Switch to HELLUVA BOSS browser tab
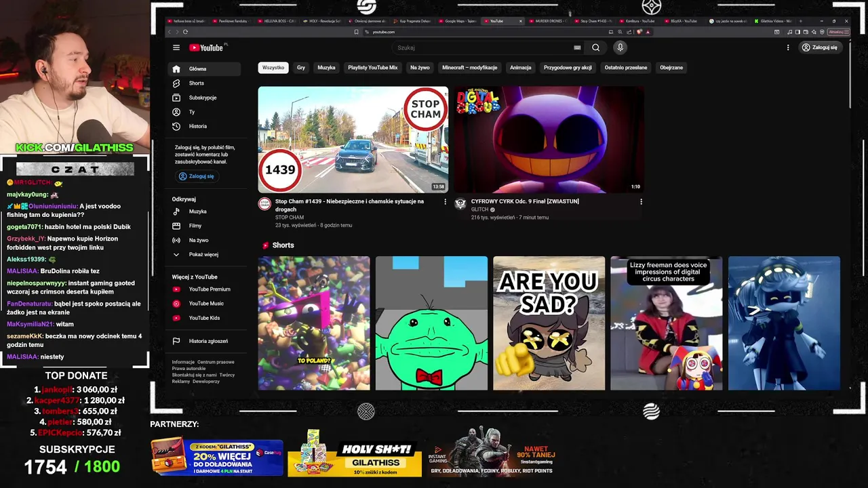 (x=277, y=21)
